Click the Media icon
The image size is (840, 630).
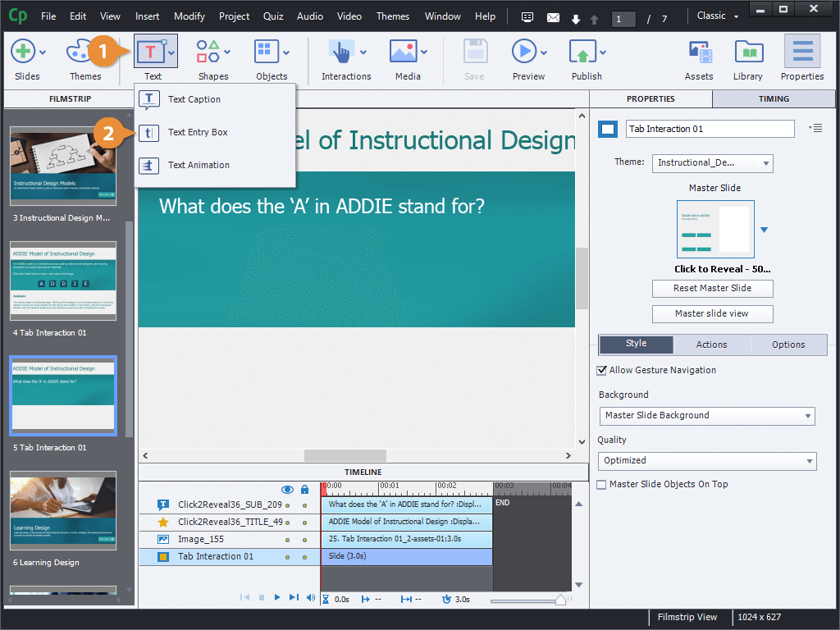pyautogui.click(x=405, y=51)
